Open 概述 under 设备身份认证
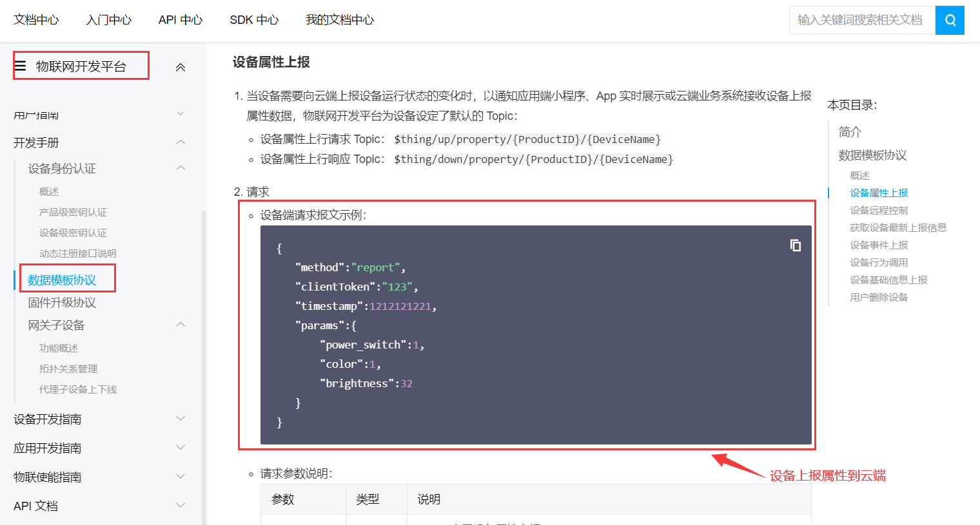980x525 pixels. click(49, 191)
